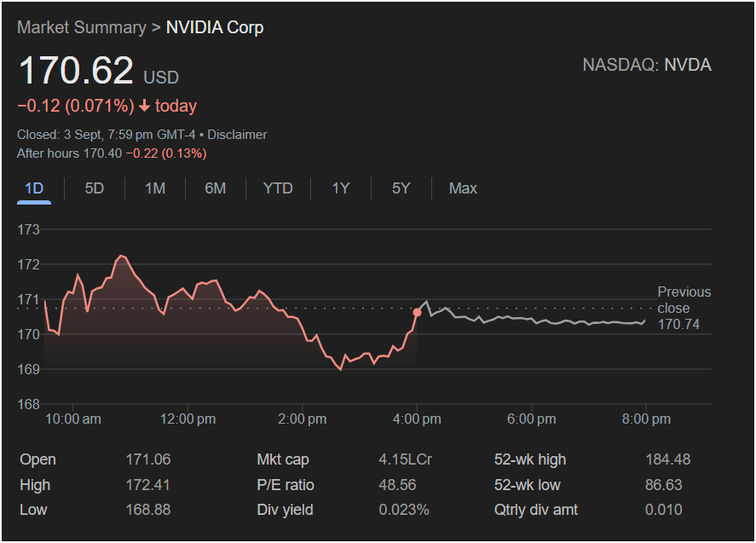The image size is (756, 543).
Task: Click the 173 price axis label
Action: pos(28,229)
